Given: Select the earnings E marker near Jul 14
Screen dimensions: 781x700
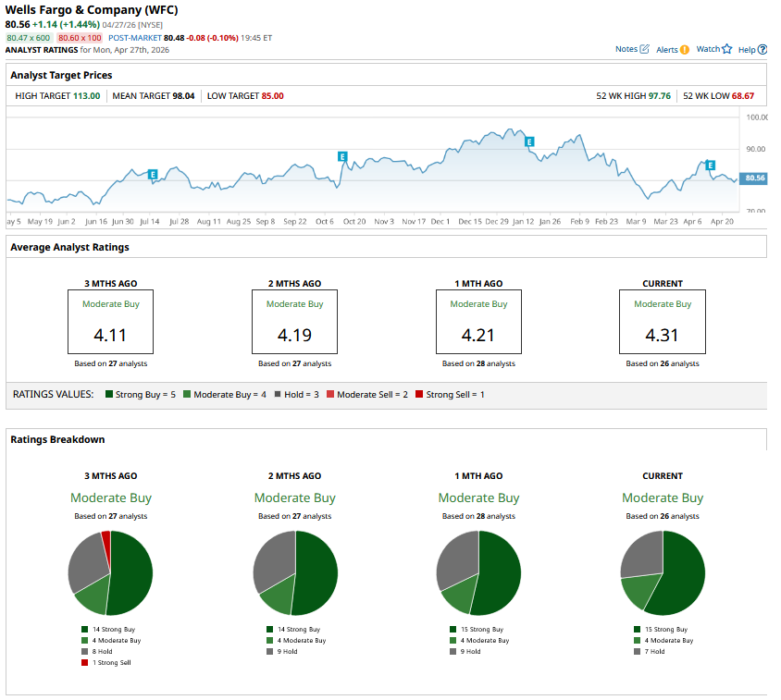Looking at the screenshot, I should (x=153, y=174).
